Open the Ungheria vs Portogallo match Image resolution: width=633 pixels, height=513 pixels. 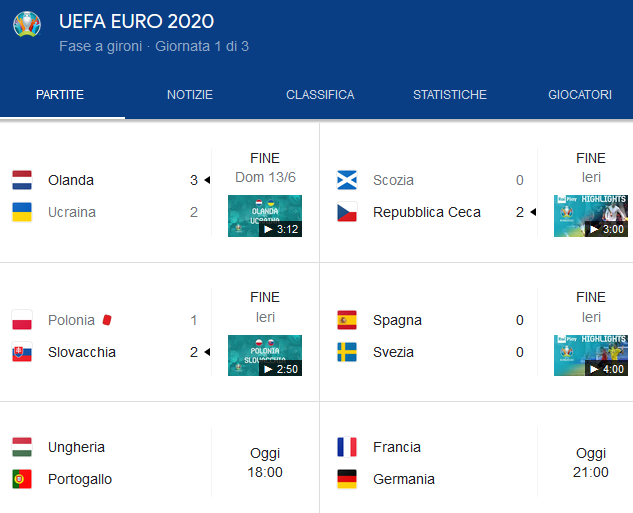(x=160, y=463)
